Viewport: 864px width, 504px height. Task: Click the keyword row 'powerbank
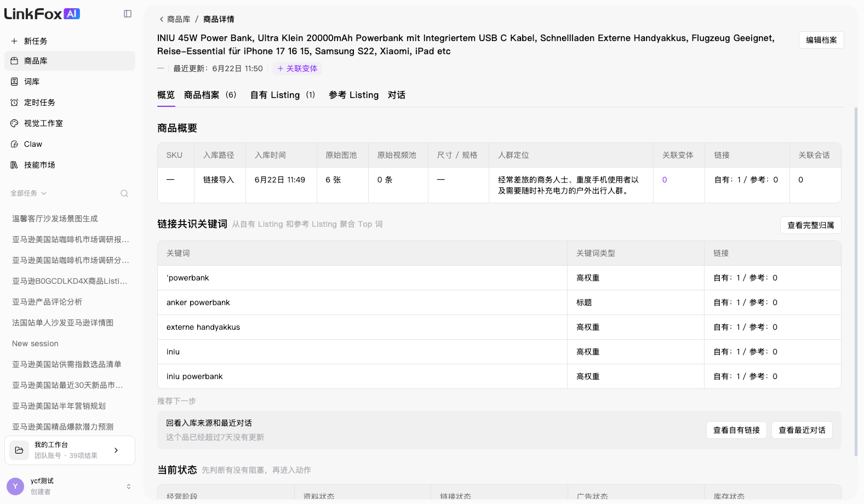click(499, 278)
